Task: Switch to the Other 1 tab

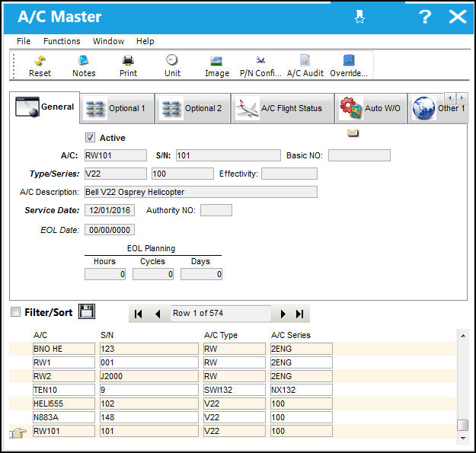Action: click(x=439, y=108)
